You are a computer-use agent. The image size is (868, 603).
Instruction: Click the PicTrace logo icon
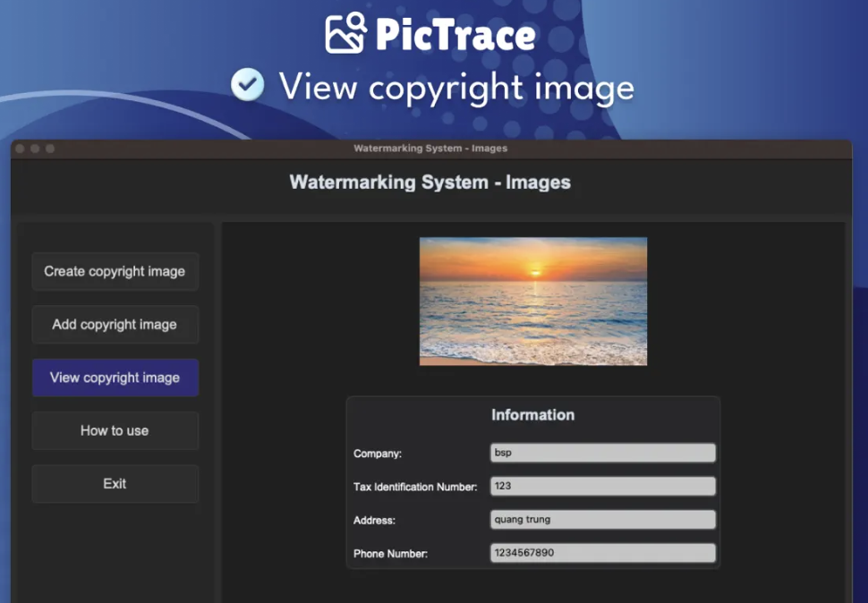pyautogui.click(x=345, y=33)
